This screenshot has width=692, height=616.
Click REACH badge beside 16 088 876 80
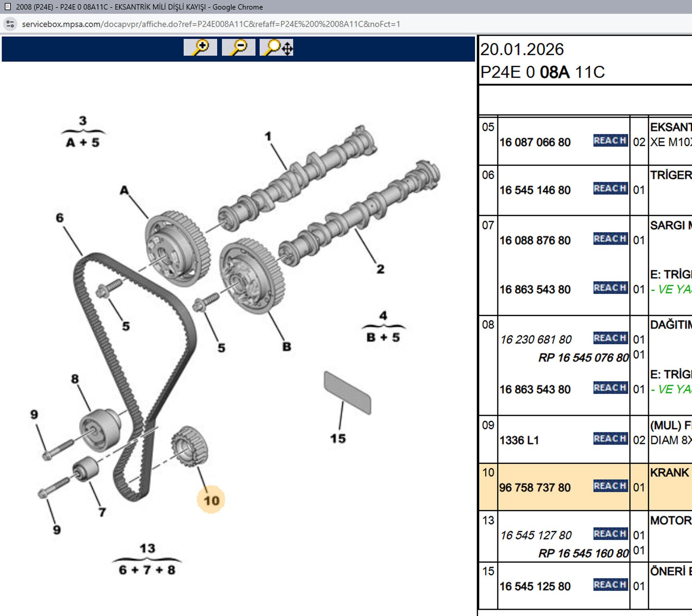(610, 239)
